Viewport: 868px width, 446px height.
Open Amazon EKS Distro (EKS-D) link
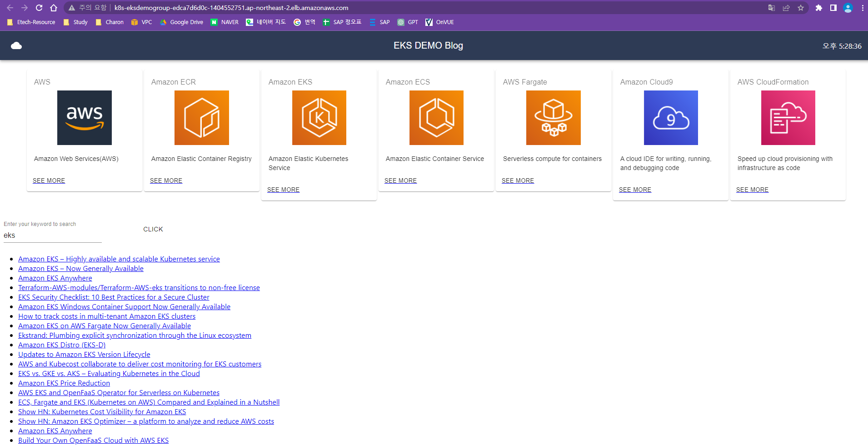pos(62,345)
